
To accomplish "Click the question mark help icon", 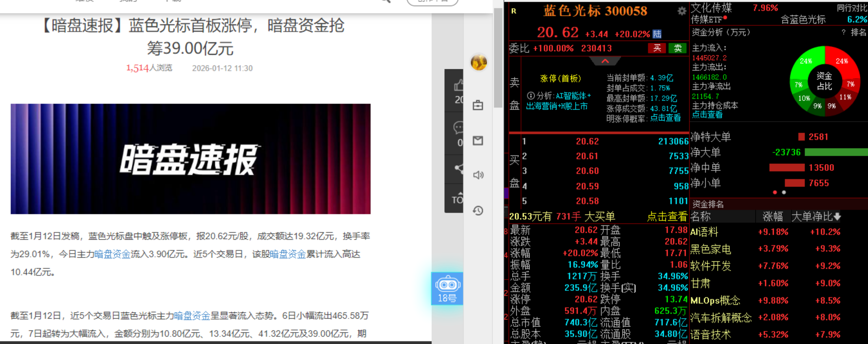I will click(843, 33).
